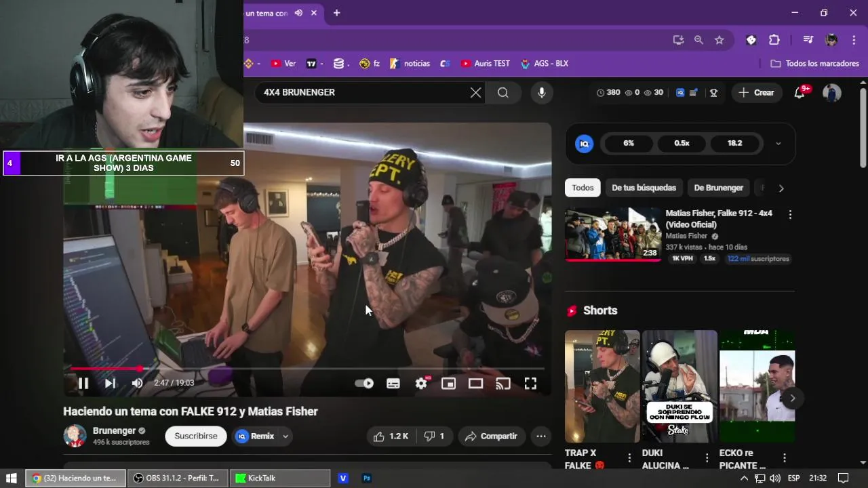Switch to miniplayer mode
This screenshot has height=488, width=868.
pos(448,384)
